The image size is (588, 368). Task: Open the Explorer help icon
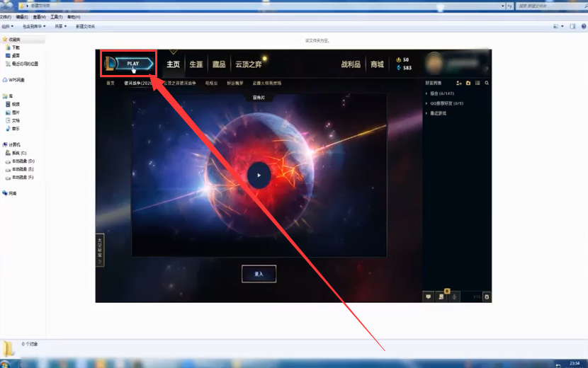pos(584,27)
